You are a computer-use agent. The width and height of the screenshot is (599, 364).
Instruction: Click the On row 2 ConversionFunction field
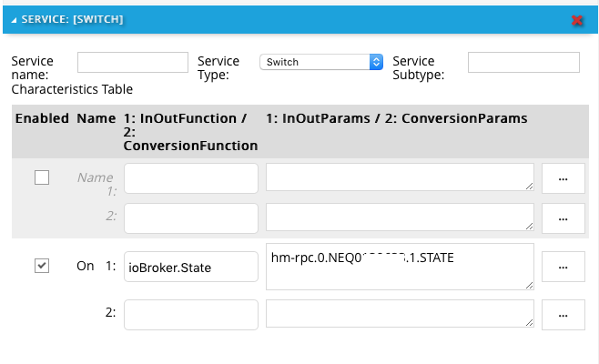[x=191, y=315]
